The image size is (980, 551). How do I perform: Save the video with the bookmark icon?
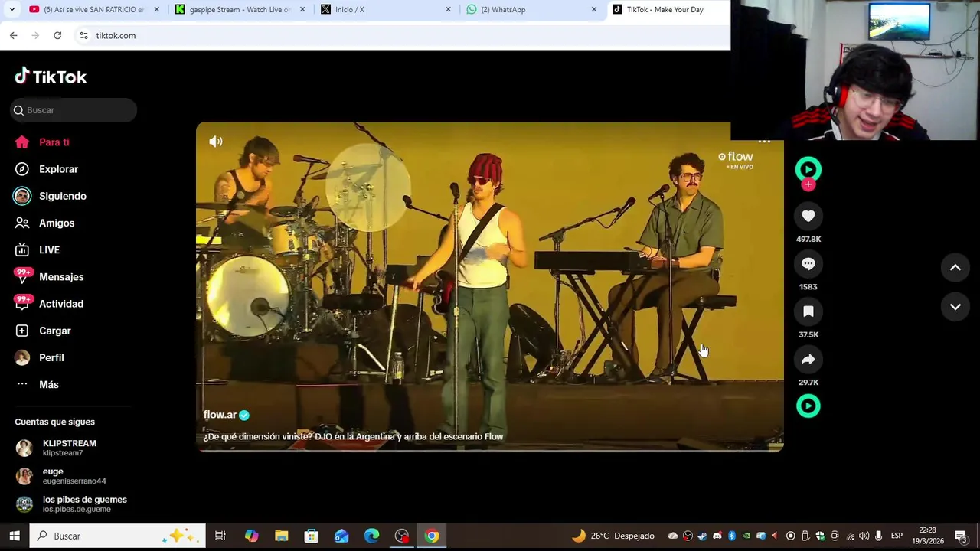click(808, 311)
